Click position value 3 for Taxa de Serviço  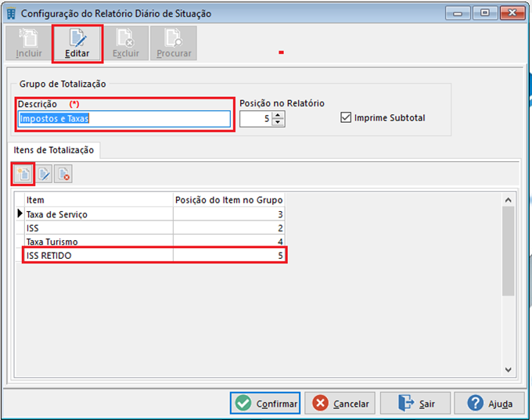coord(229,214)
